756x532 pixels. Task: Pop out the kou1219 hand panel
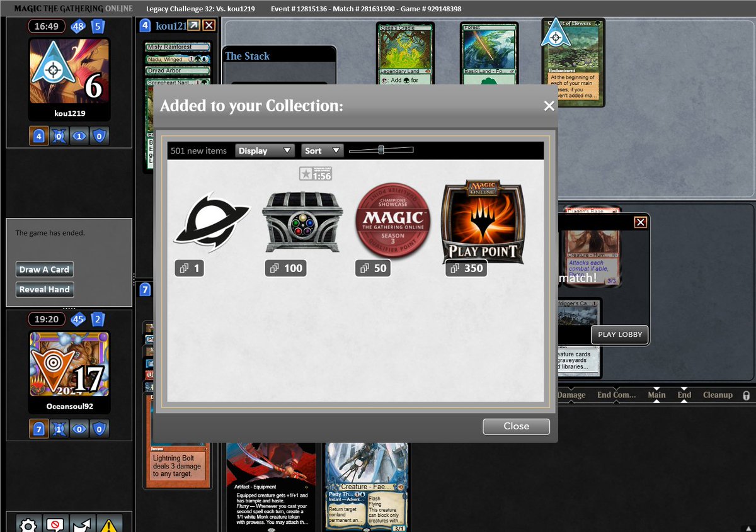pyautogui.click(x=193, y=25)
